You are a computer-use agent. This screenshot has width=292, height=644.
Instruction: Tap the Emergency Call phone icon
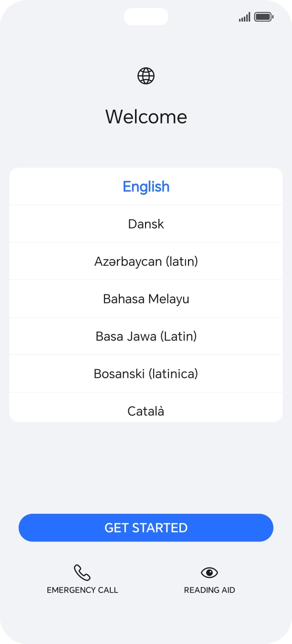coord(82,573)
